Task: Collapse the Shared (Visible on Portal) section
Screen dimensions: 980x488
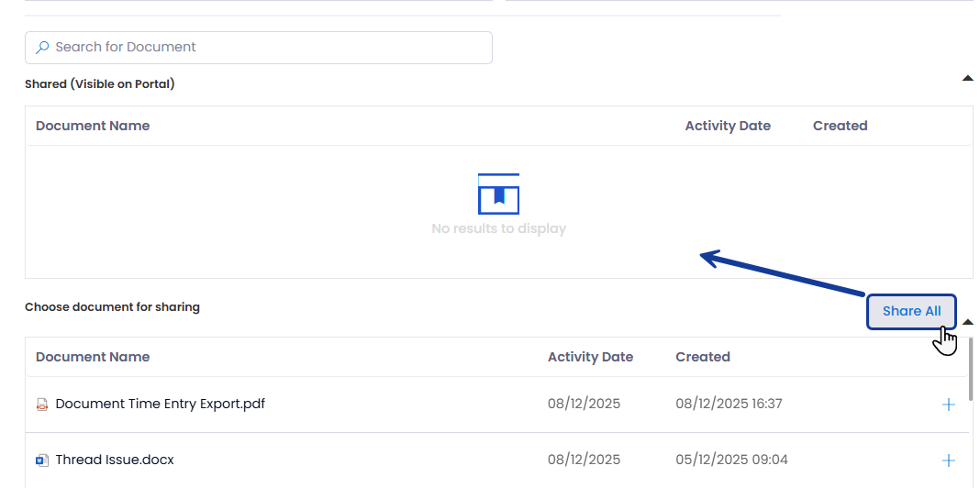Action: (x=967, y=79)
